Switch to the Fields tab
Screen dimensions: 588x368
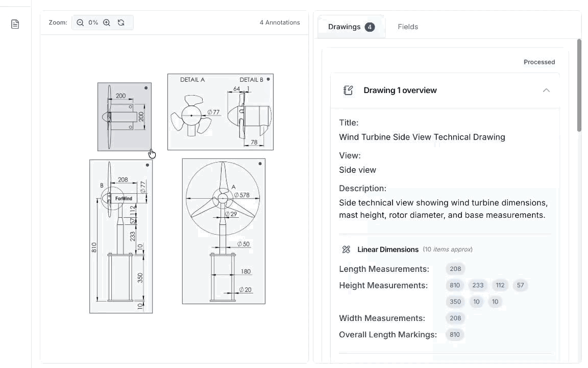click(408, 27)
